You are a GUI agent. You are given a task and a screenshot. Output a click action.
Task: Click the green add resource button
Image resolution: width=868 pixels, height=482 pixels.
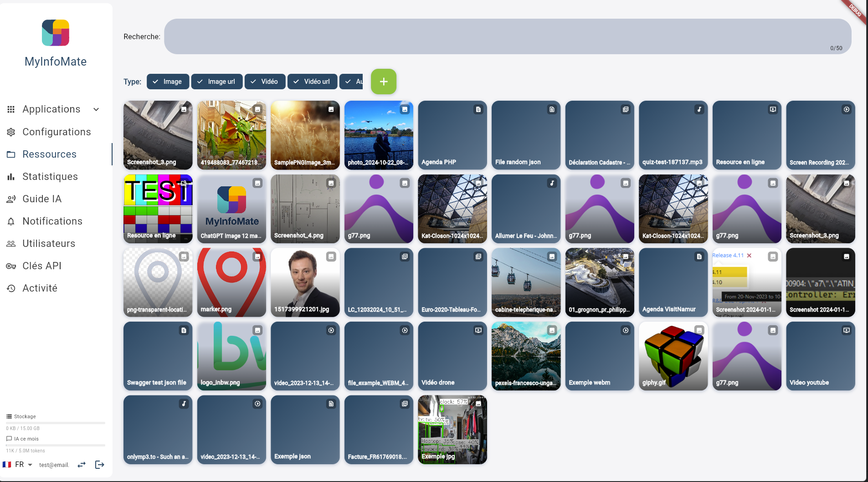(x=383, y=82)
